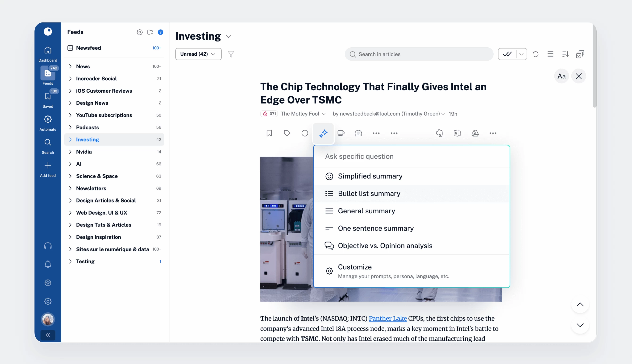Screen dimensions: 632x364
Task: Click the refresh icon in top toolbar
Action: 536,54
